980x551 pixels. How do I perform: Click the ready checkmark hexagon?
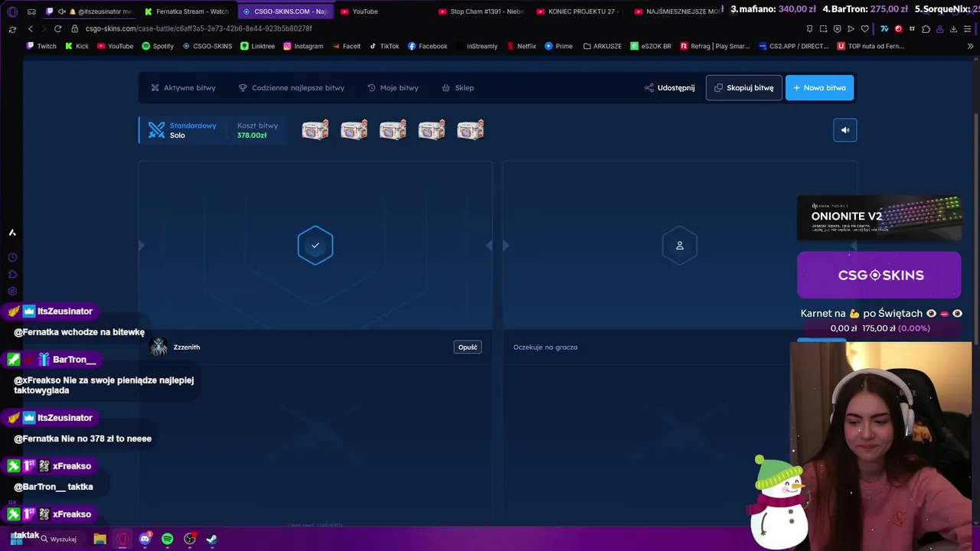coord(315,246)
